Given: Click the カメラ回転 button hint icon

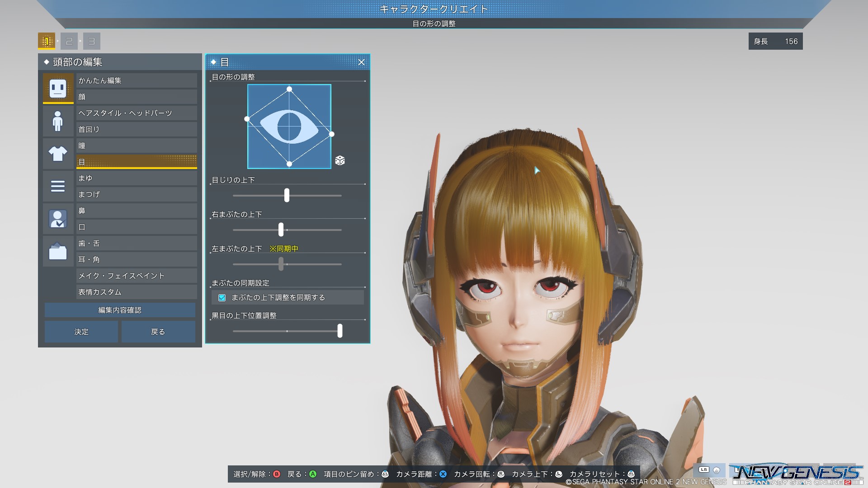Looking at the screenshot, I should pos(501,474).
